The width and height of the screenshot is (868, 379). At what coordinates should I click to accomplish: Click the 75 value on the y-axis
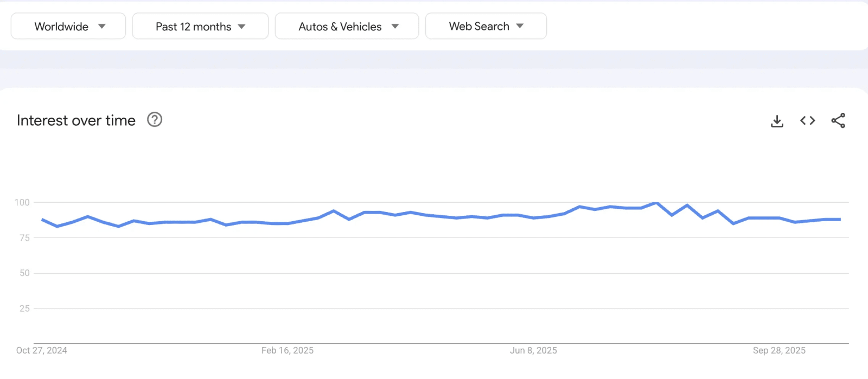pos(24,237)
